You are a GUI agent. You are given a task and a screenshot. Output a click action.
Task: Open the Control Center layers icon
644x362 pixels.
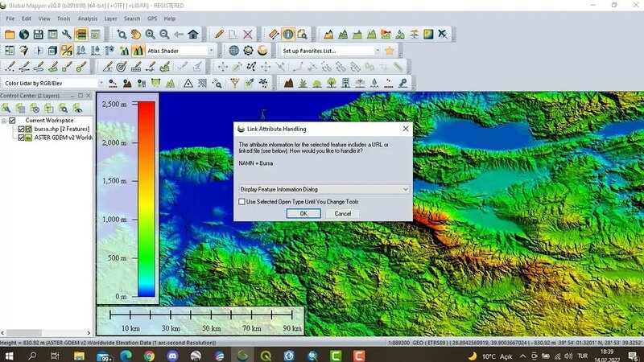(81, 35)
